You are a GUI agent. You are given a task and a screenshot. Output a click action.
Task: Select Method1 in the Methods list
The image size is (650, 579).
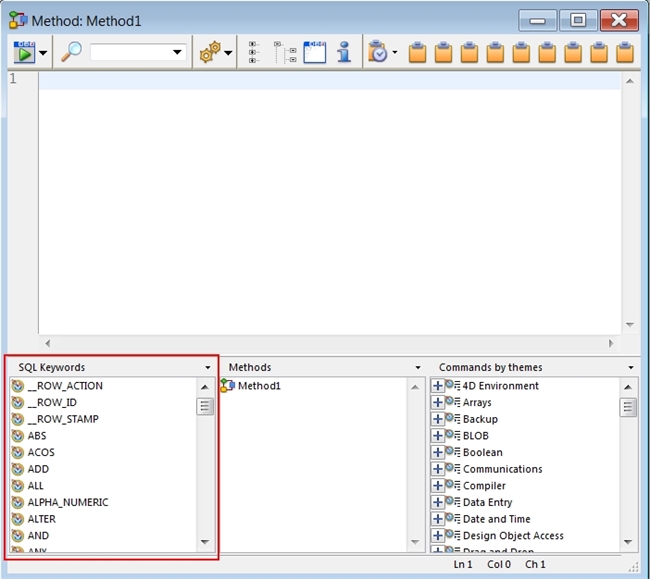pos(258,386)
